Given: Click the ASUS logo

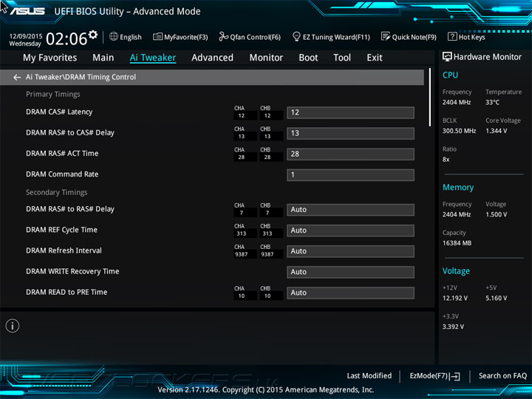Looking at the screenshot, I should tap(27, 11).
